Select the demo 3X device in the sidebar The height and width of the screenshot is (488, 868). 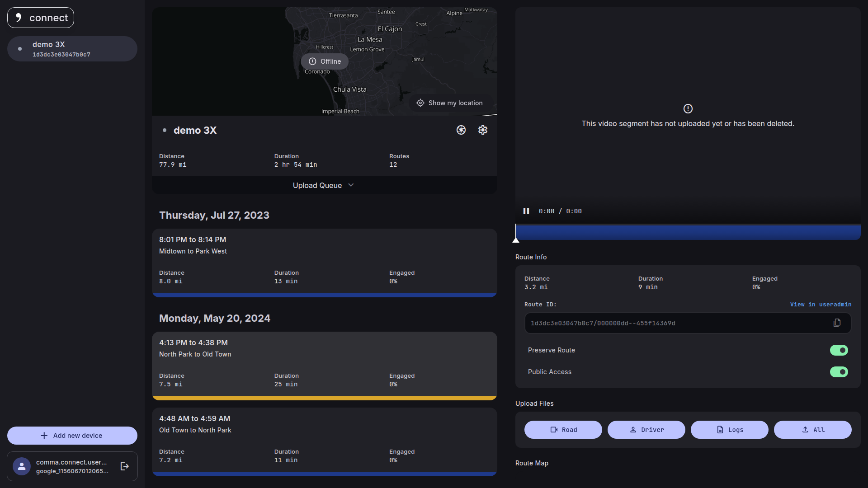pos(72,49)
